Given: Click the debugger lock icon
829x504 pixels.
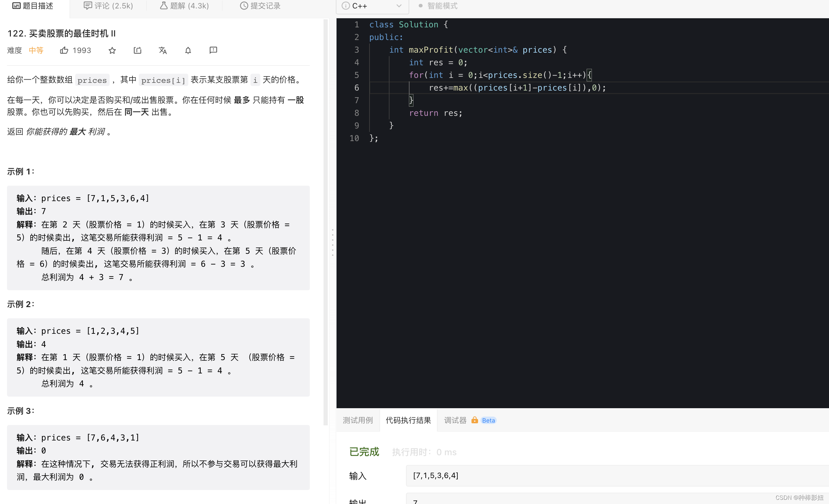Looking at the screenshot, I should click(x=475, y=420).
